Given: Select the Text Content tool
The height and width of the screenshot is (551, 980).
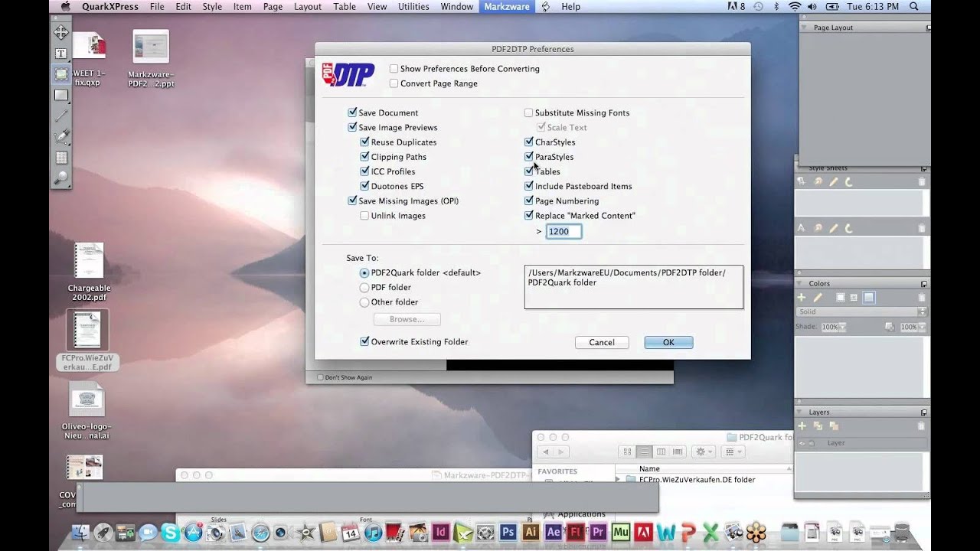Looking at the screenshot, I should [60, 54].
